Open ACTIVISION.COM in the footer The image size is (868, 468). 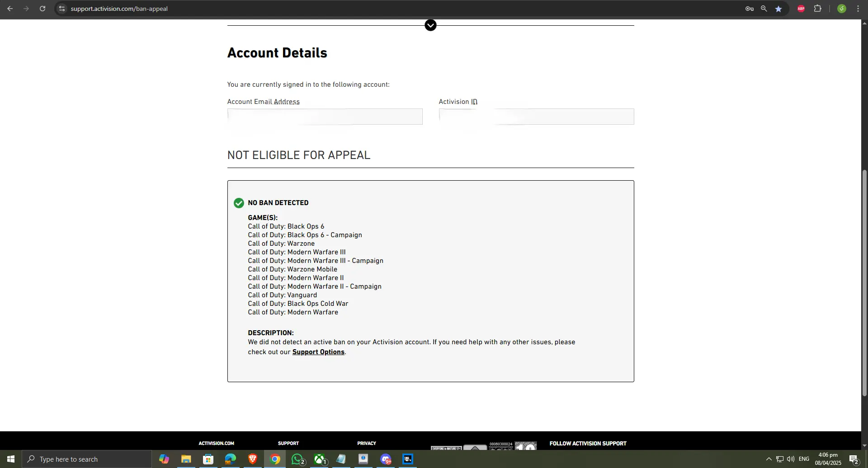pyautogui.click(x=216, y=443)
